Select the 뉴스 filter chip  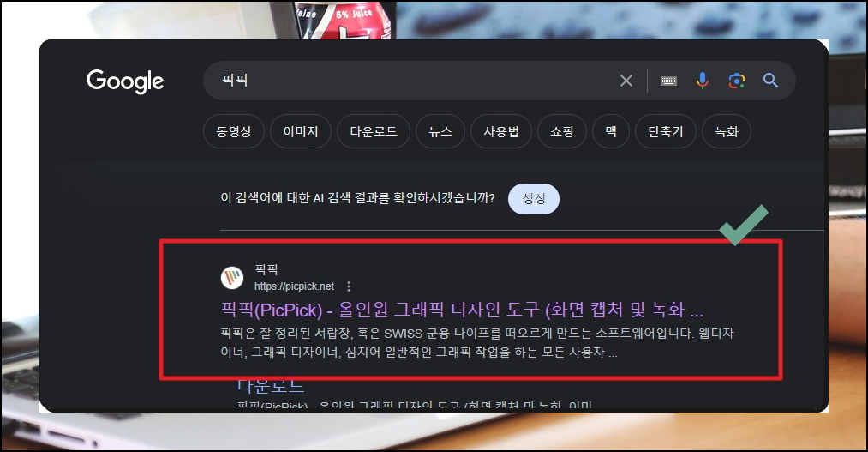click(x=440, y=132)
